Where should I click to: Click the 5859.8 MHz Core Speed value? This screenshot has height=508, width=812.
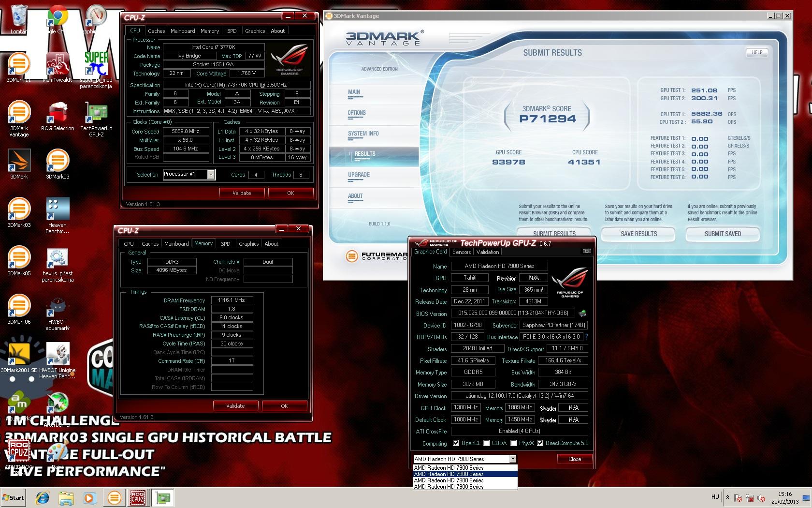tap(186, 131)
